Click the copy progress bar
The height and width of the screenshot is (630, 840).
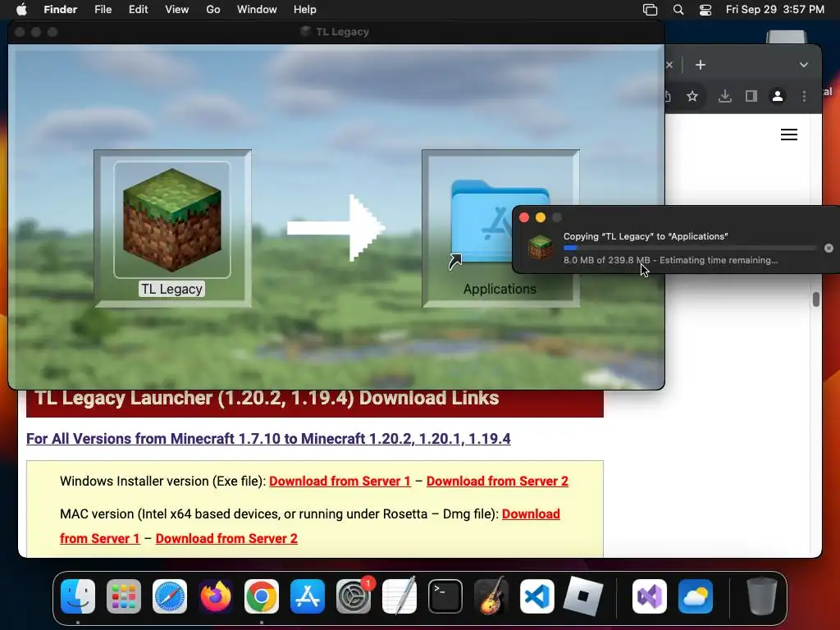pos(689,248)
